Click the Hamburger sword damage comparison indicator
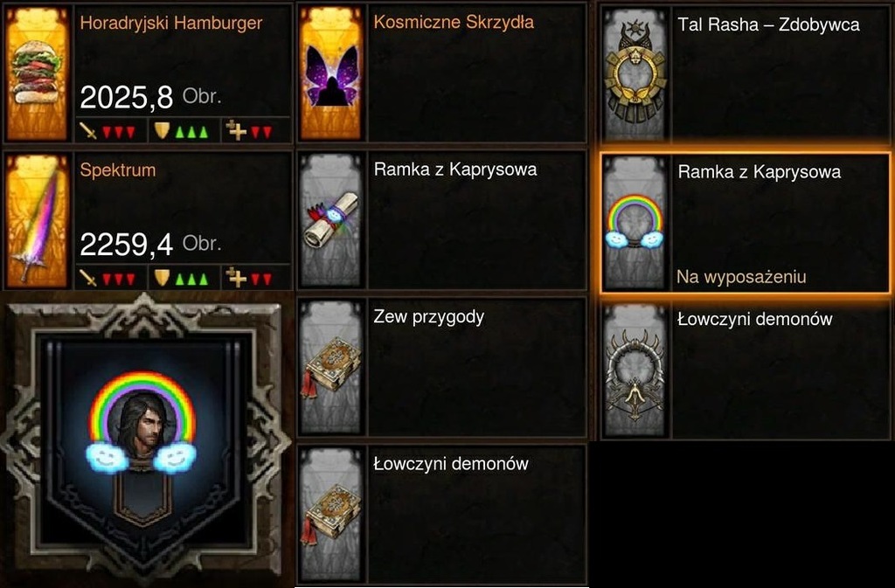895x588 pixels. [x=111, y=131]
